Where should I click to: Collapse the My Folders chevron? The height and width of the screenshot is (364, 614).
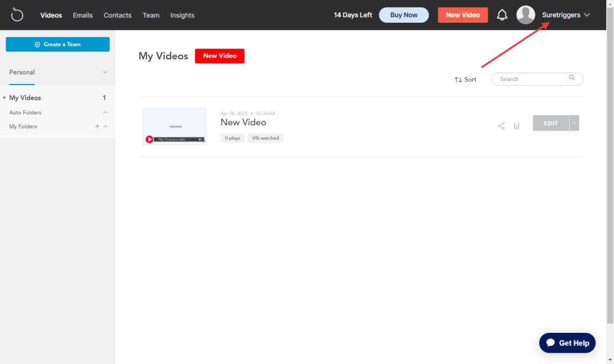pos(106,127)
